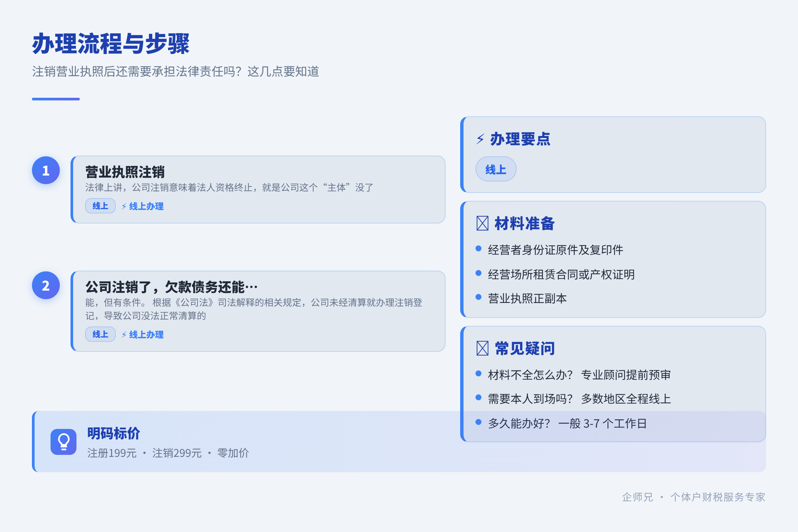Click the 线上 tag in the 公司注销了 card
Image resolution: width=798 pixels, height=532 pixels.
100,334
